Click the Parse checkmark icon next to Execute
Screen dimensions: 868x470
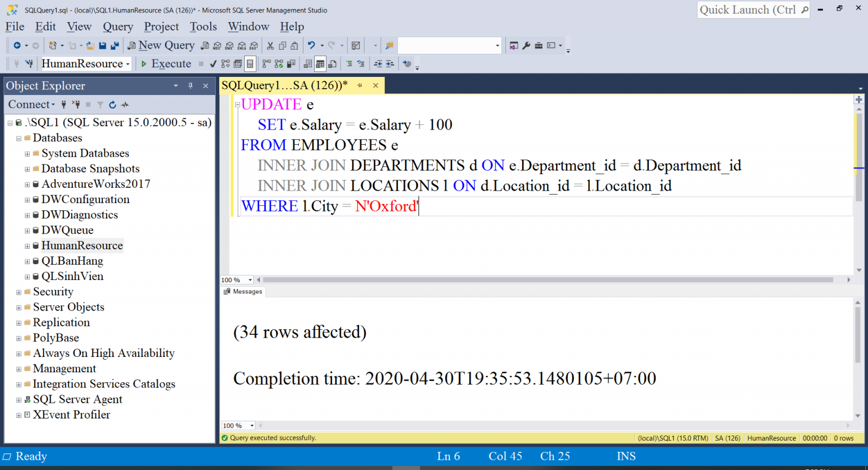(213, 64)
